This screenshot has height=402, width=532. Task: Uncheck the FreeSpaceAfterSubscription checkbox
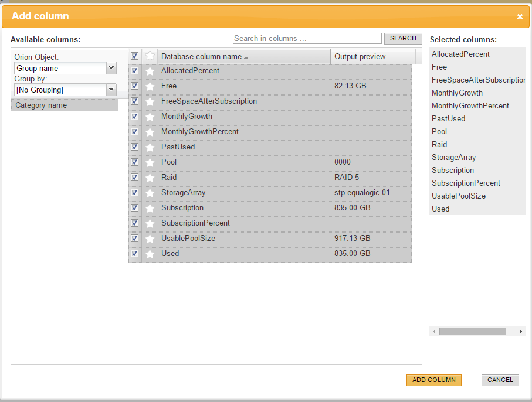pyautogui.click(x=135, y=101)
